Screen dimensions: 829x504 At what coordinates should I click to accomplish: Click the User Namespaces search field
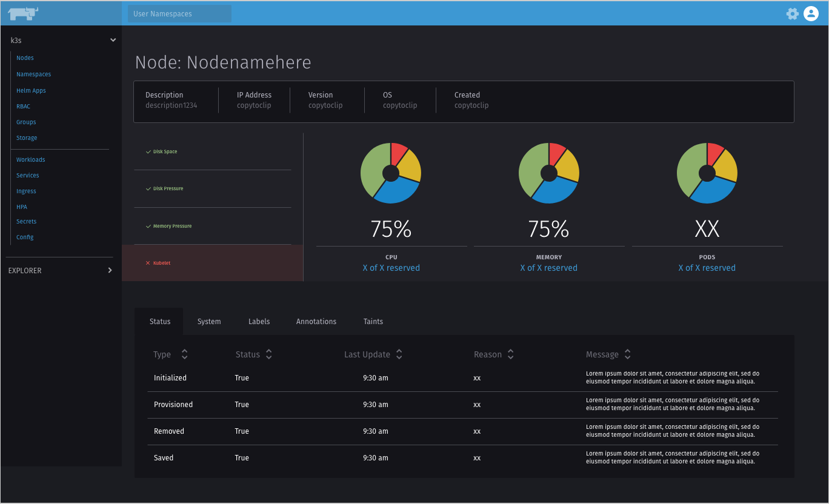coord(179,13)
